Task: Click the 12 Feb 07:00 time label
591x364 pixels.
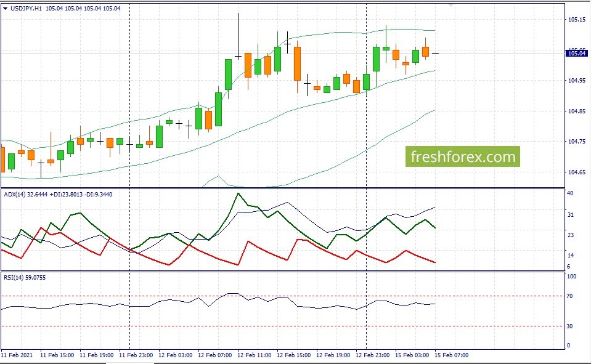Action: click(x=215, y=355)
